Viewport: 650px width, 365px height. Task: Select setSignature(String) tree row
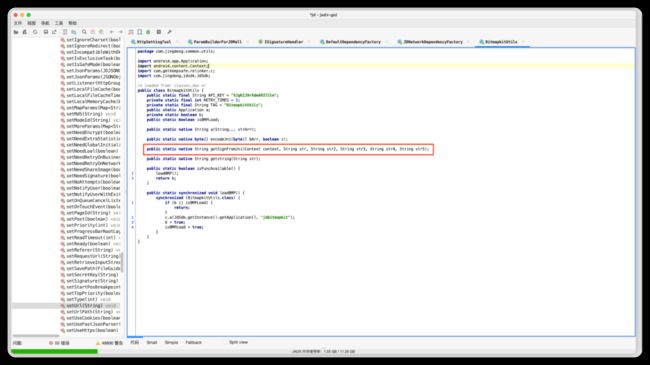(x=90, y=281)
